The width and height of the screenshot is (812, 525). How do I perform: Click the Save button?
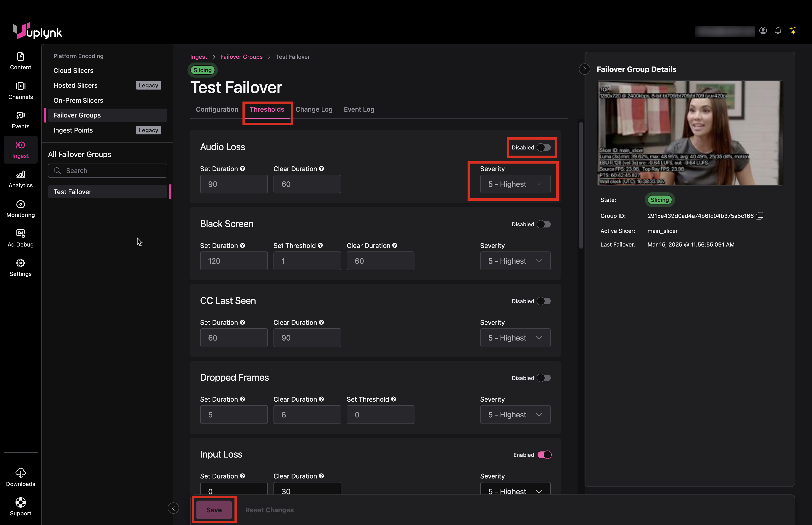[x=214, y=510]
